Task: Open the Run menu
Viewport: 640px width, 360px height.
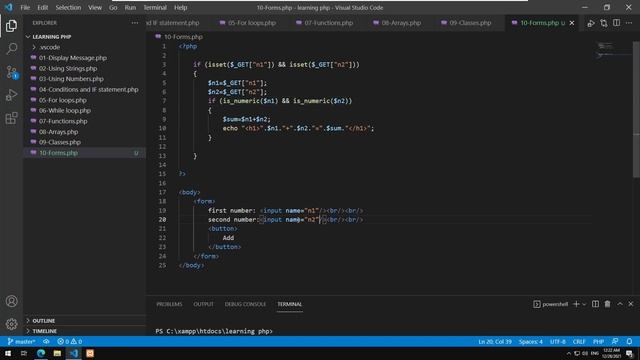Action: [130, 7]
